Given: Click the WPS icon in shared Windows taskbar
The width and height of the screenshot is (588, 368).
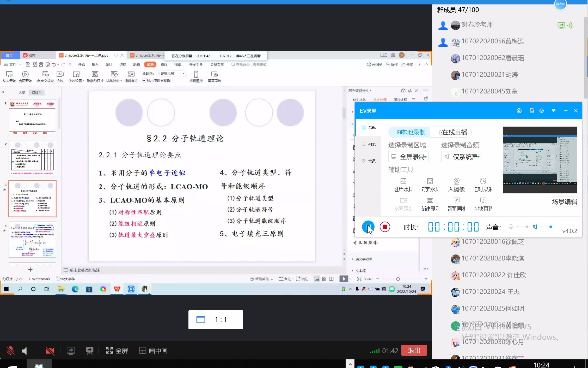Looking at the screenshot, I should tap(117, 289).
